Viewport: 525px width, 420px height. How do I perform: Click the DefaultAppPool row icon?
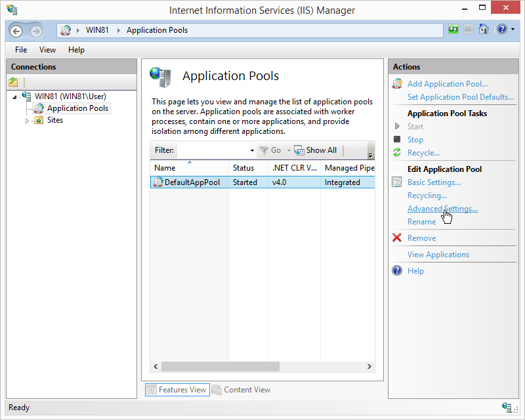(x=158, y=182)
